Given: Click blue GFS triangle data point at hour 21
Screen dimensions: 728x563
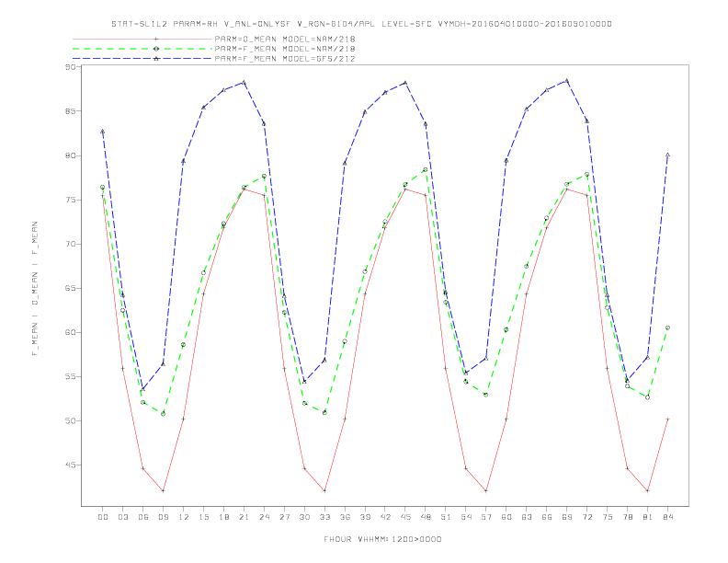Looking at the screenshot, I should click(244, 83).
